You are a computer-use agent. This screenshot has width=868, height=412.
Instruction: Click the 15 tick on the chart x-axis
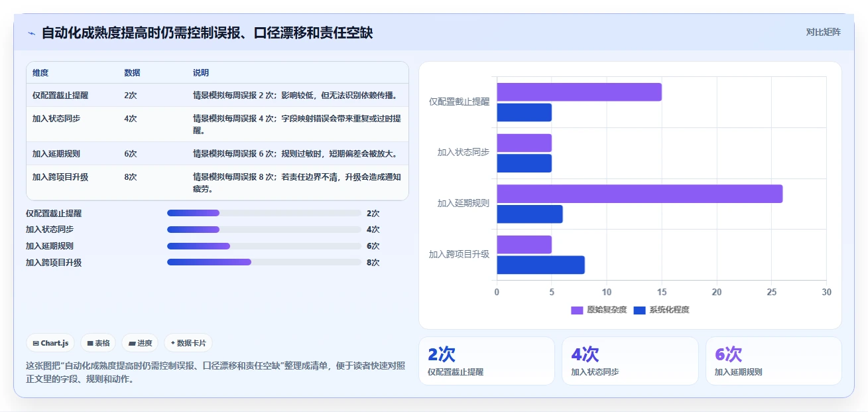[x=661, y=292]
